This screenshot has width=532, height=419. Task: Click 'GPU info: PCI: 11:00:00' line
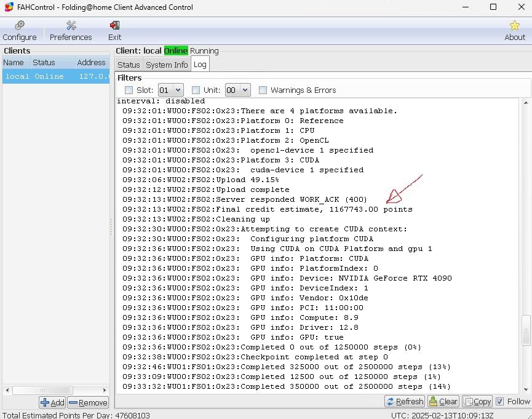pos(243,308)
